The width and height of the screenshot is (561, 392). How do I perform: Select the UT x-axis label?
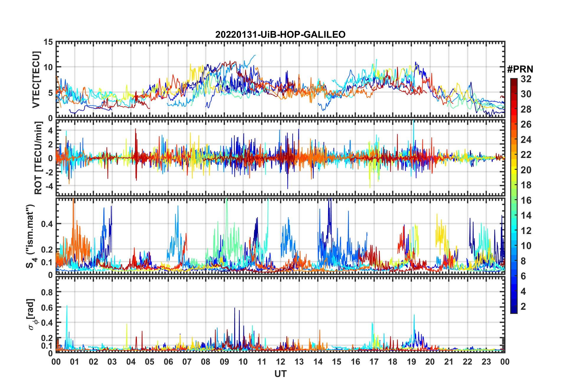pyautogui.click(x=280, y=374)
